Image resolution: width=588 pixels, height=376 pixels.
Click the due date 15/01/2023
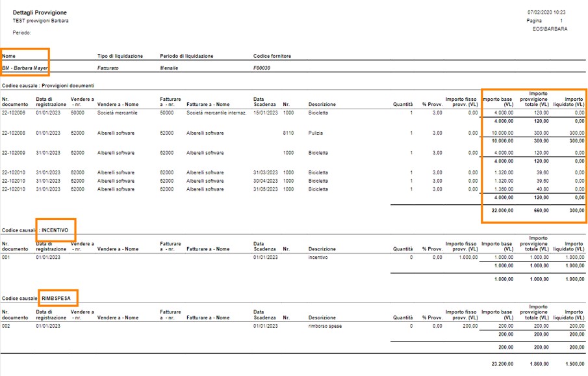pos(265,113)
